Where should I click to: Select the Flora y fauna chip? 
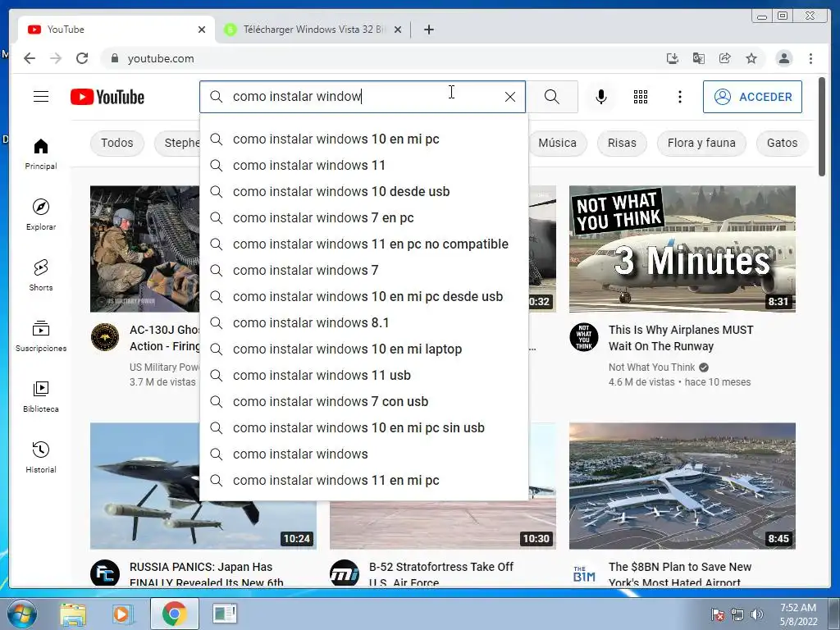tap(701, 143)
